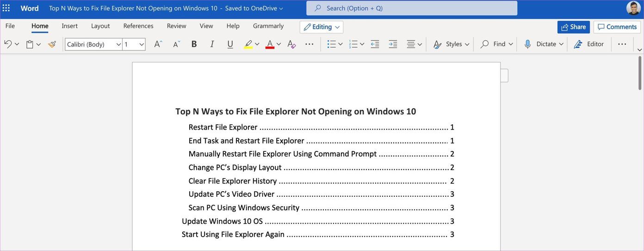Select the Home tab
The width and height of the screenshot is (644, 251).
click(40, 26)
